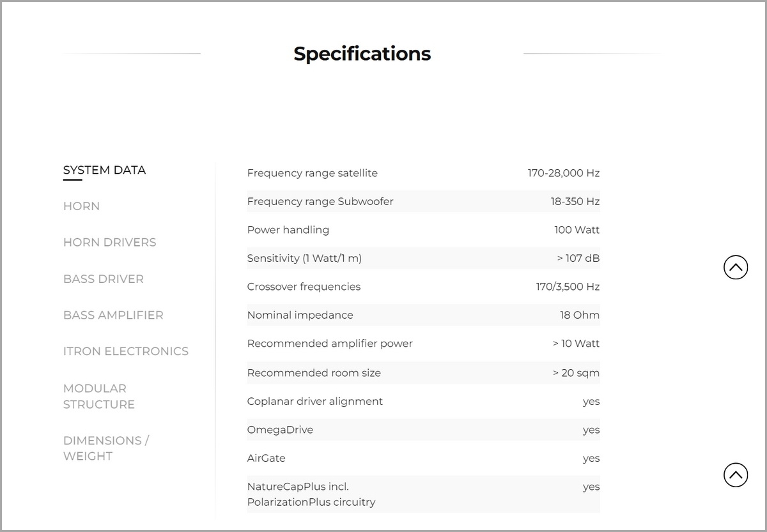Click the lower scroll-to-top arrow icon
767x532 pixels.
point(736,475)
